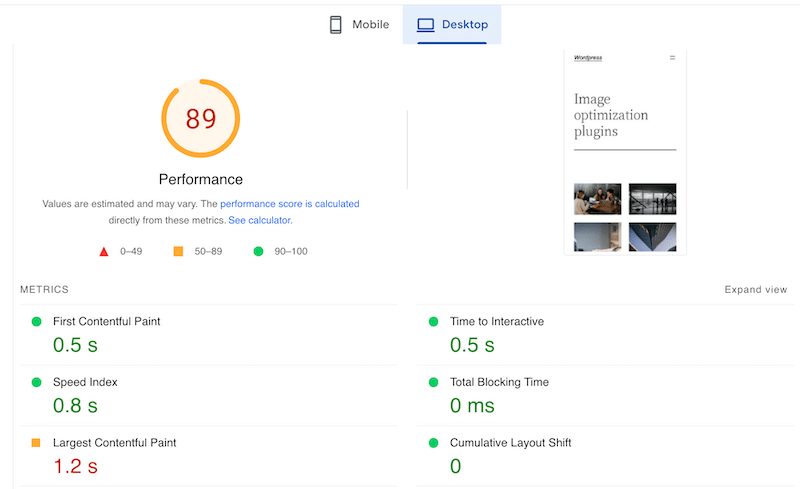
Task: Click the mobile phone icon
Action: click(336, 25)
